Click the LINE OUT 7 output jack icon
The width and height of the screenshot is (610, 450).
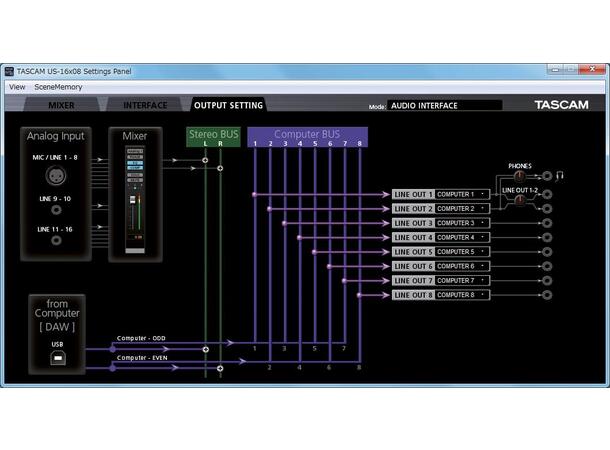point(547,281)
